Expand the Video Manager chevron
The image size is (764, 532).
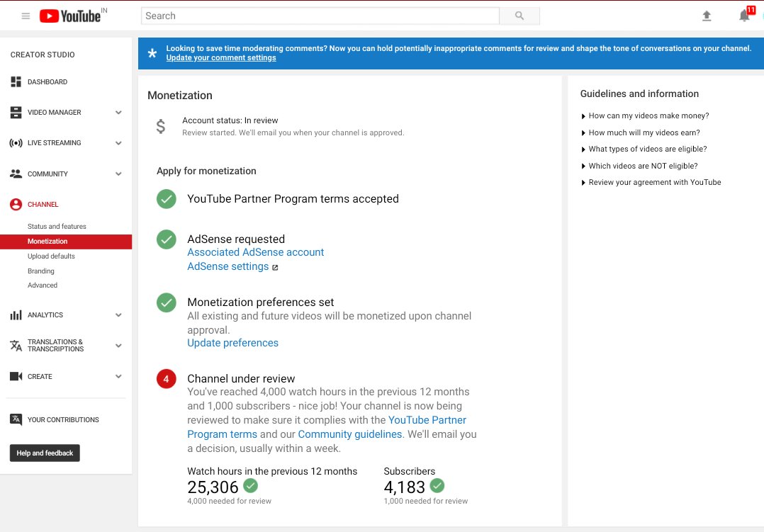[118, 113]
